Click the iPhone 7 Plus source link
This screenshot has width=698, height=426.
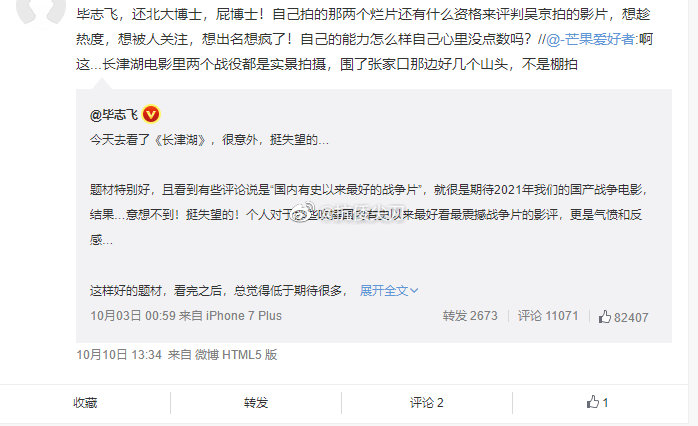(x=243, y=316)
